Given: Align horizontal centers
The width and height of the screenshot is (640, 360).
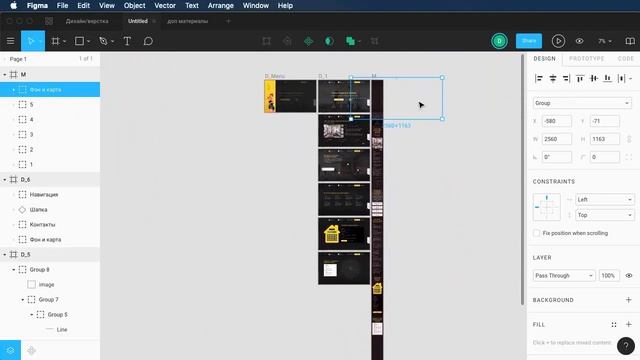Looking at the screenshot, I should click(553, 78).
